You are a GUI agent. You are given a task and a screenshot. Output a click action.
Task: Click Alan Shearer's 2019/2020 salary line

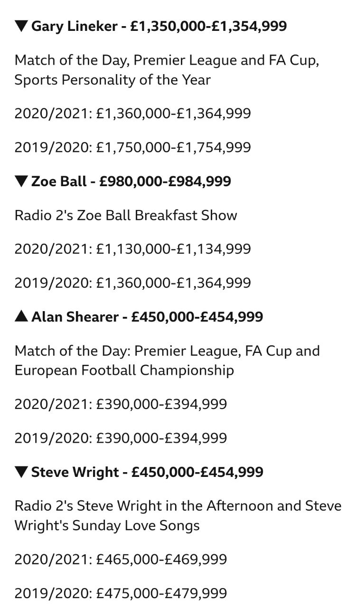pyautogui.click(x=121, y=438)
